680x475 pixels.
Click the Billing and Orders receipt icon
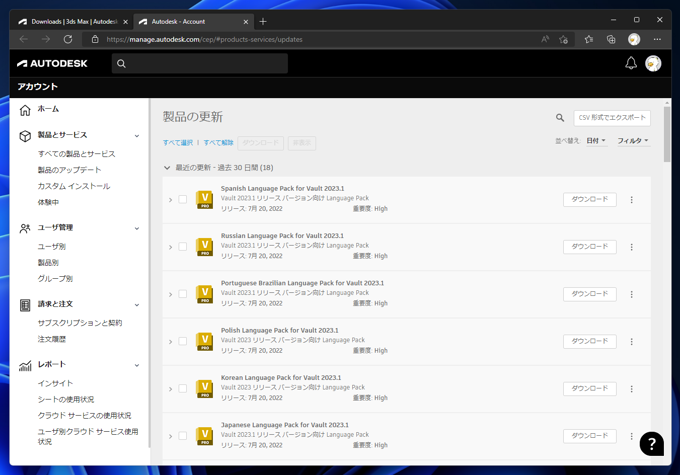coord(25,305)
